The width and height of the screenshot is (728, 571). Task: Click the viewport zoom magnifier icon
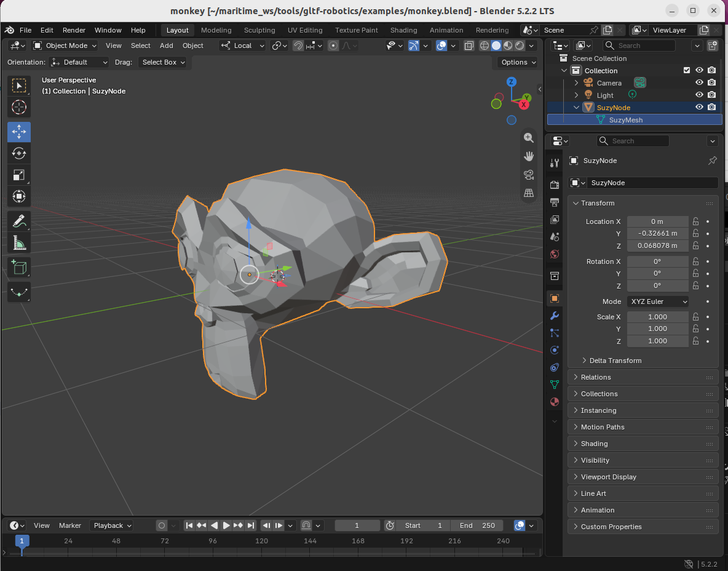528,138
